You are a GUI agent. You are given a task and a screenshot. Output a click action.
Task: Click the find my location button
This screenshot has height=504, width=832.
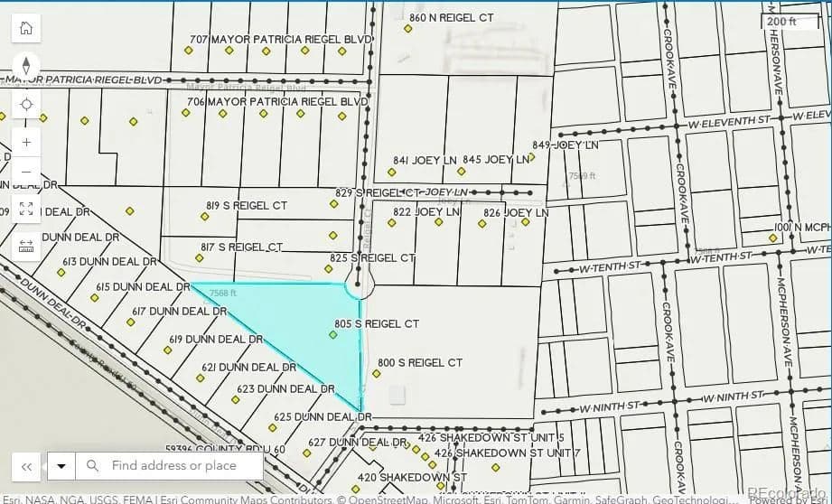pyautogui.click(x=26, y=104)
